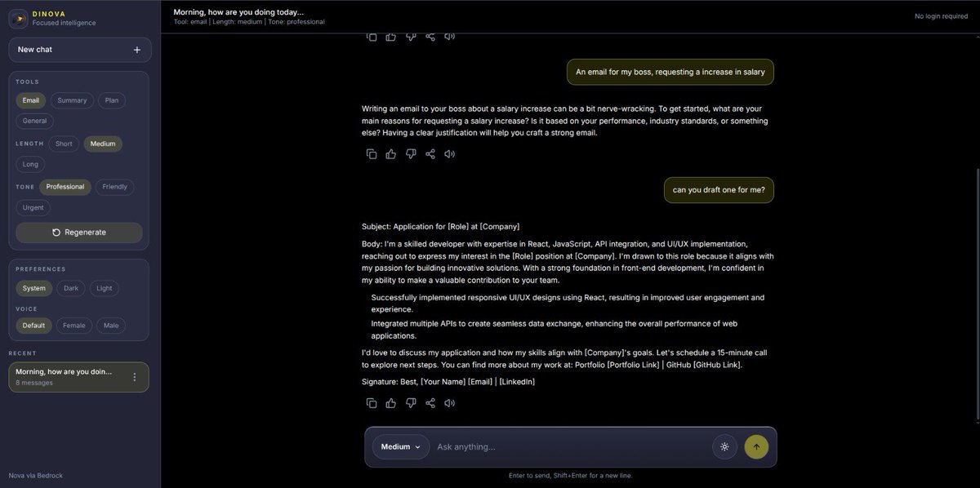Click the '8 messages' label
Screen dimensions: 980x488
(x=34, y=383)
